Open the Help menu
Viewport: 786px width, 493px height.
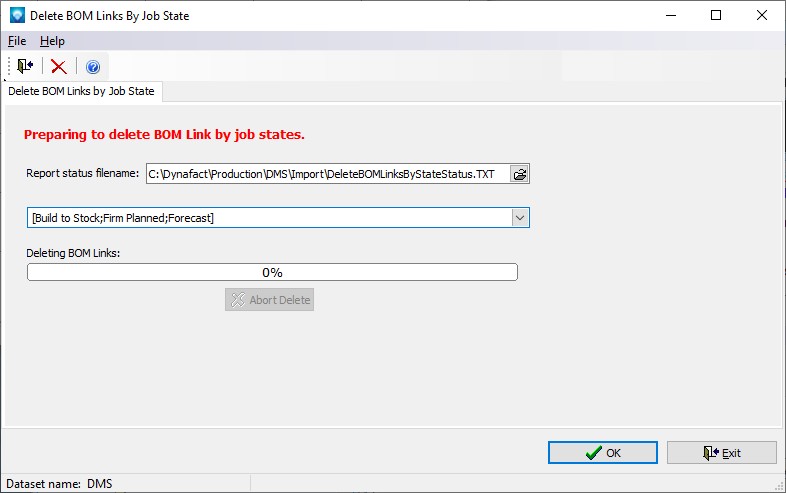[52, 41]
